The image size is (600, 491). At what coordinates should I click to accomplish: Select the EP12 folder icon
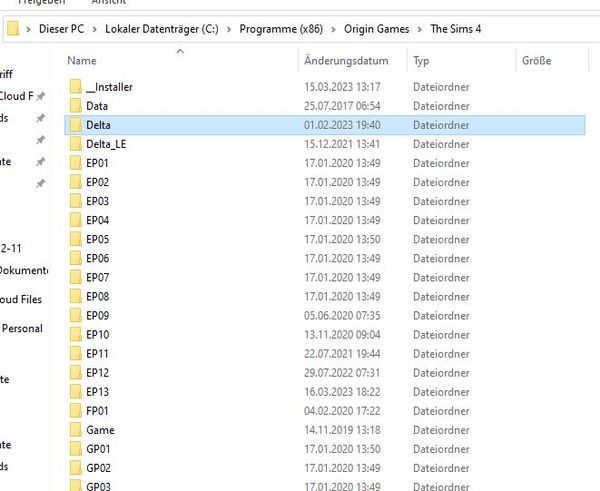pos(76,373)
